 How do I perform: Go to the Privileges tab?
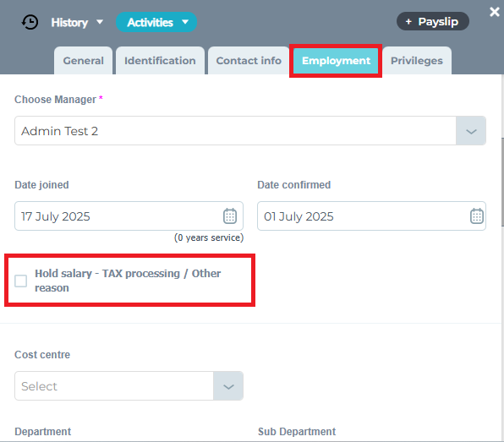point(417,61)
